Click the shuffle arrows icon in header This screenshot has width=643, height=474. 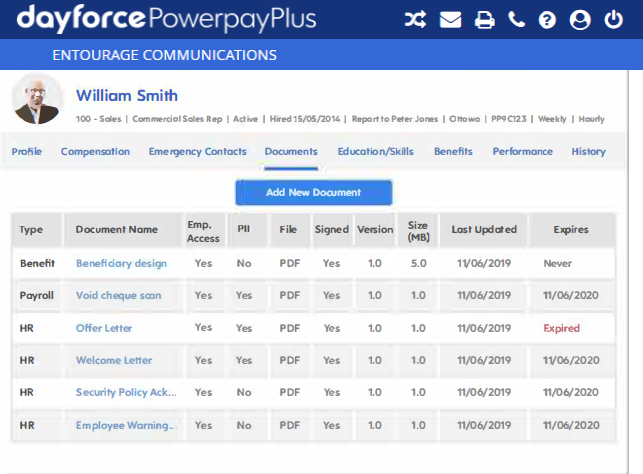point(415,20)
